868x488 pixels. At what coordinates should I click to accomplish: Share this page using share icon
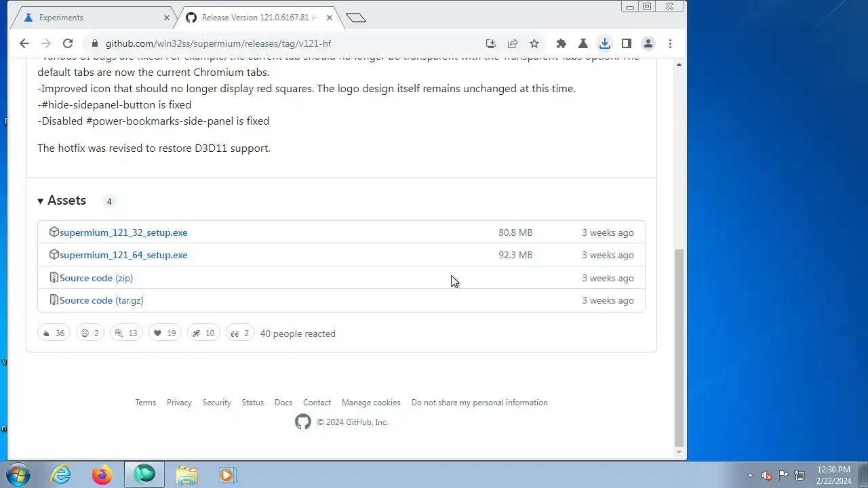[x=513, y=43]
